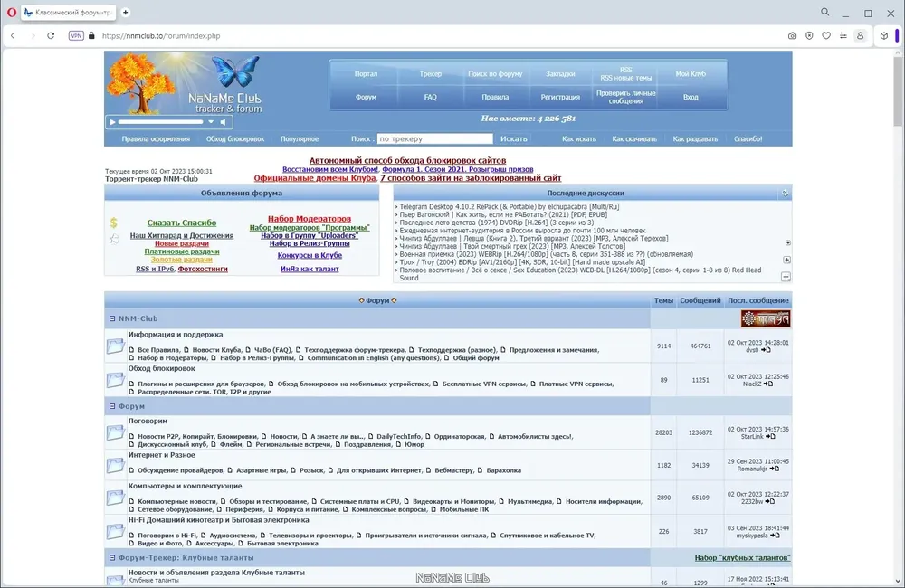Click the browser forward arrow
Viewport: 905px width, 588px height.
tap(33, 36)
